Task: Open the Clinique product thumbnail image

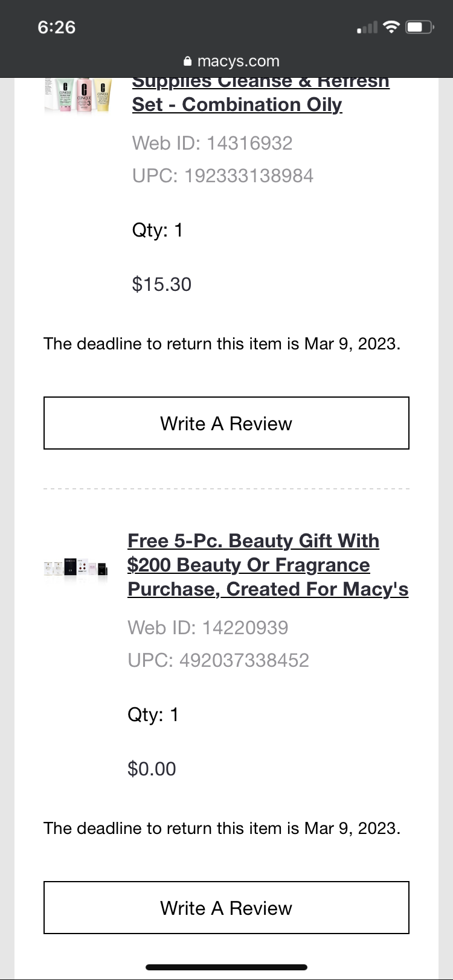Action: tap(78, 97)
